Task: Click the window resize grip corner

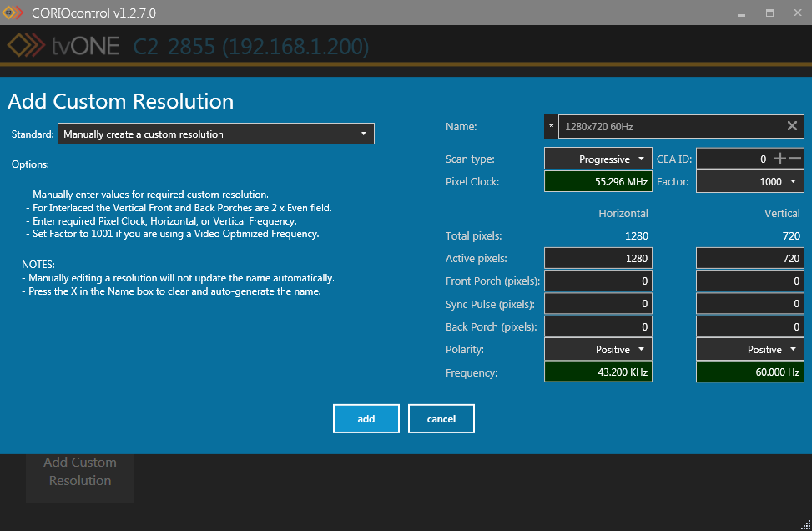Action: coord(806,525)
